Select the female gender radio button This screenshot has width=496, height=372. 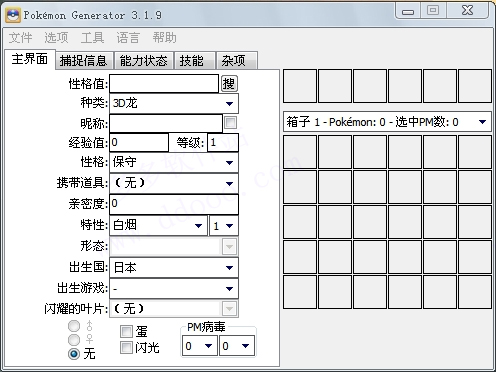pyautogui.click(x=74, y=340)
